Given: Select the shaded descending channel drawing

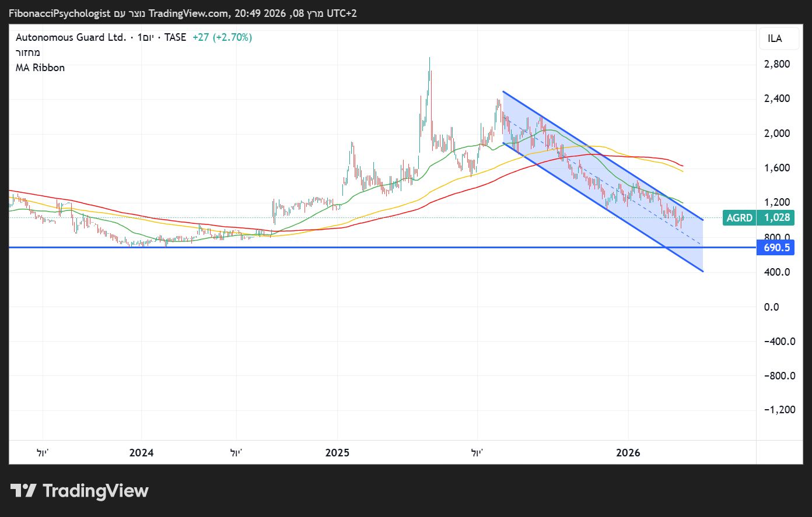Looking at the screenshot, I should coord(603,181).
